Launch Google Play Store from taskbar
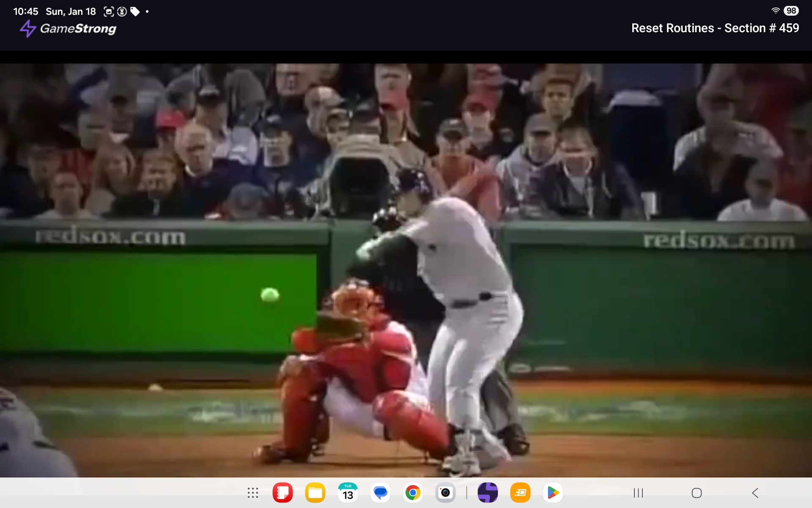Screen dimensions: 812x508 pos(553,493)
